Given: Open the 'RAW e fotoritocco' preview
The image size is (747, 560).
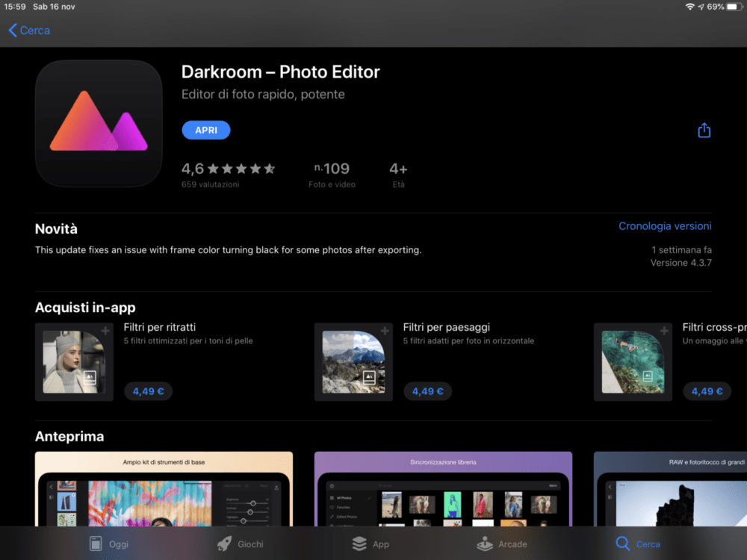Looking at the screenshot, I should pos(670,489).
